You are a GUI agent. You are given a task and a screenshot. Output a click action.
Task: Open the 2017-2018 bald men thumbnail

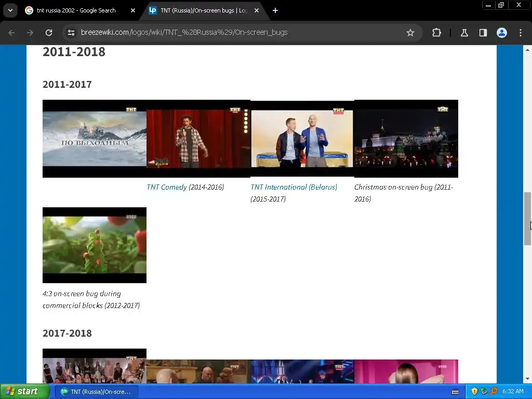point(198,371)
